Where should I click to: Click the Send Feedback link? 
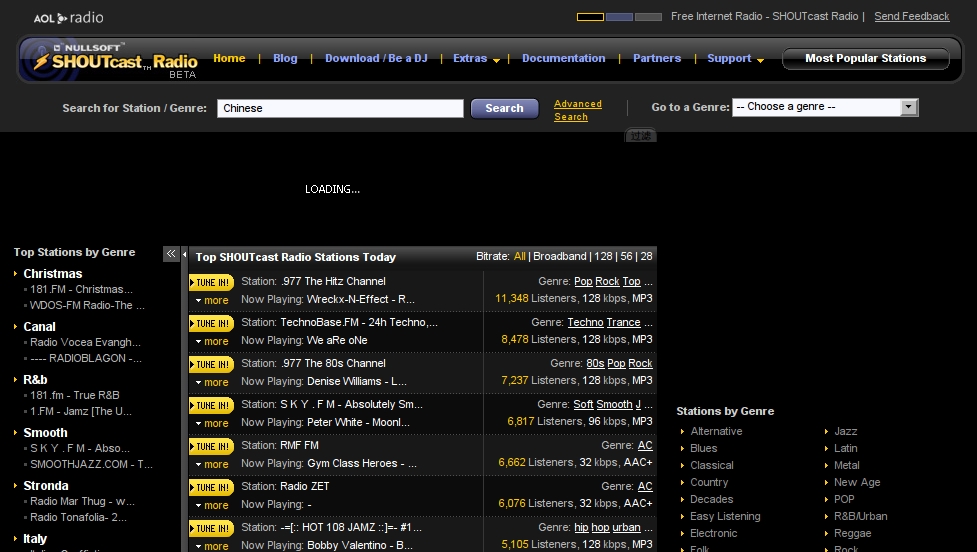pos(912,16)
